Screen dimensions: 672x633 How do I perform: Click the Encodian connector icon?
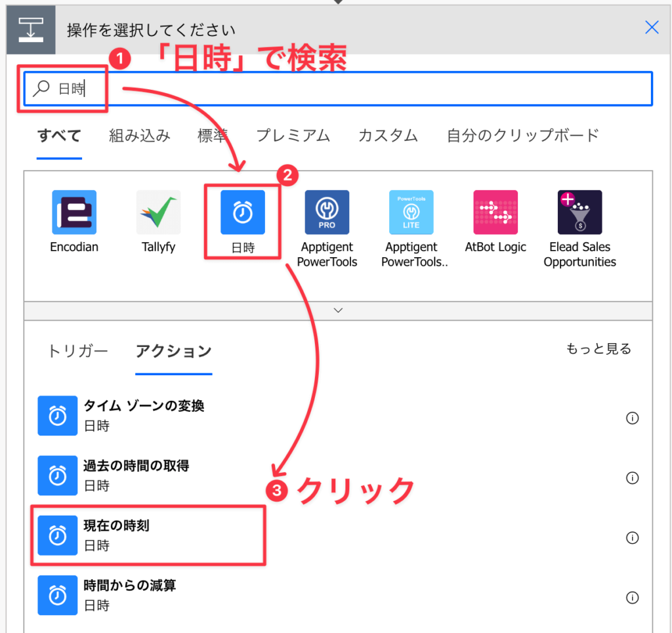tap(74, 212)
